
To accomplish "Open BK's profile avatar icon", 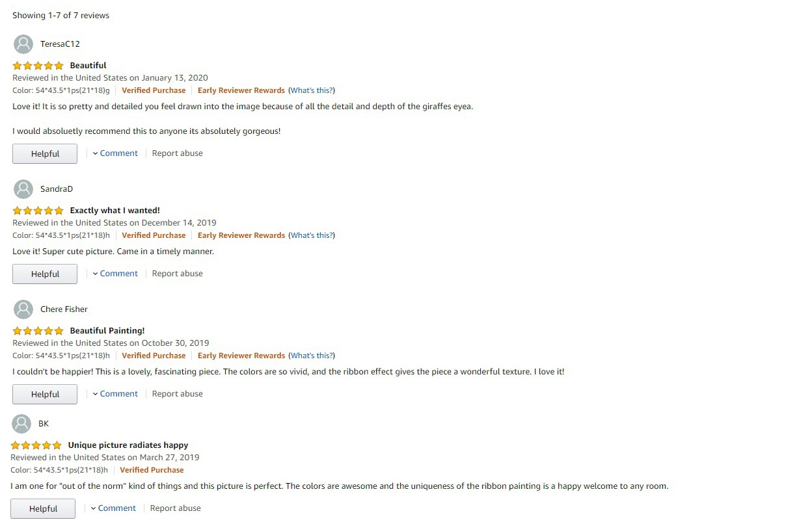I will pos(21,424).
